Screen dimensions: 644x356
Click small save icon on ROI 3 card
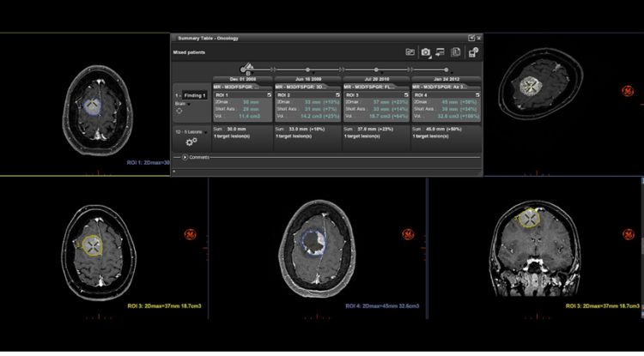coord(406,95)
